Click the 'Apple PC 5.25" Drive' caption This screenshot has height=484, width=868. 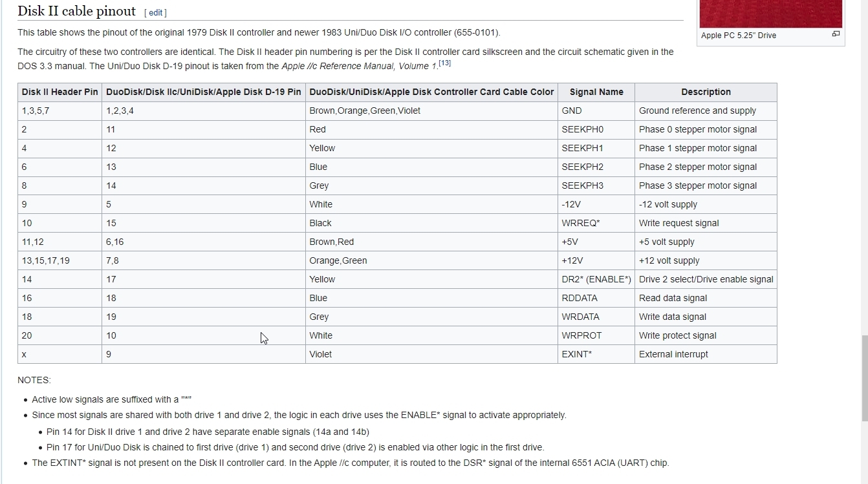click(x=739, y=36)
